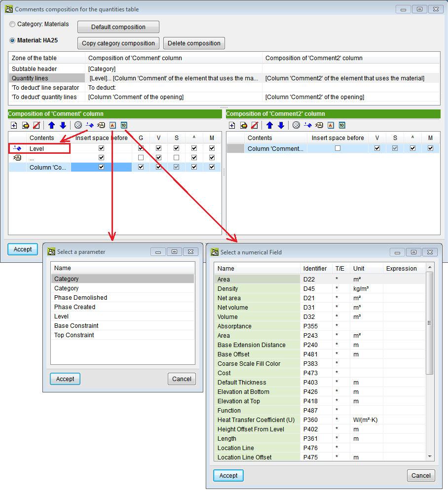448x491 pixels.
Task: Choose Density in the numerical field list
Action: point(227,288)
